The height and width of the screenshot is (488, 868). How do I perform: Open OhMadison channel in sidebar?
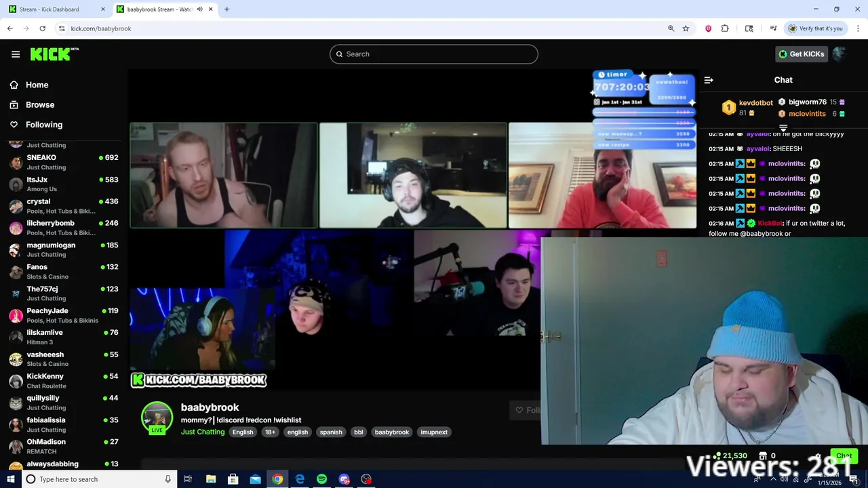pyautogui.click(x=64, y=446)
